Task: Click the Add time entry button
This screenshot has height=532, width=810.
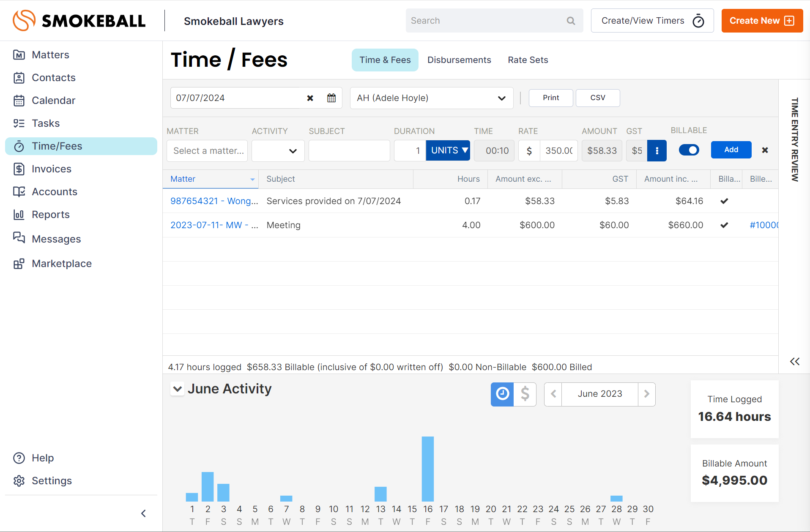Action: 731,150
